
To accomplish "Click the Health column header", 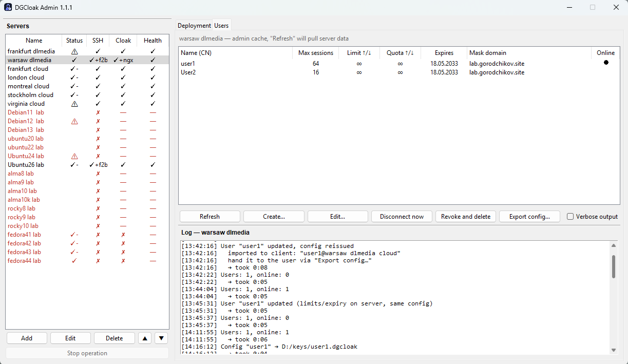I will (153, 41).
